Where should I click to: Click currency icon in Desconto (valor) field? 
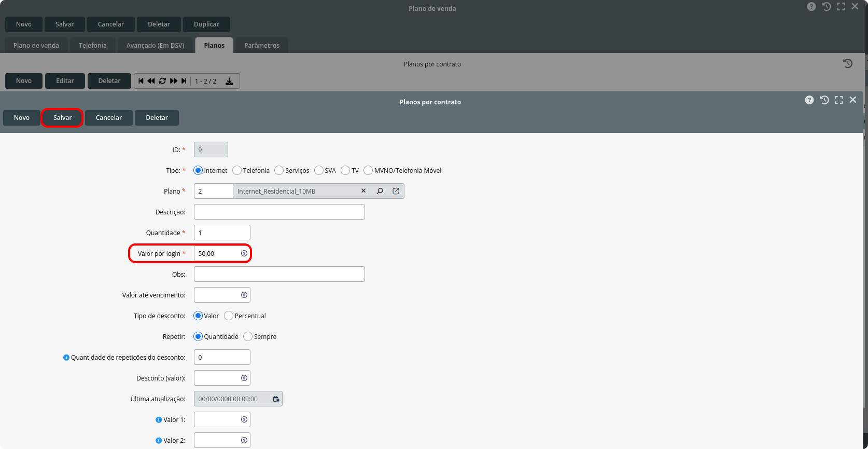(244, 378)
